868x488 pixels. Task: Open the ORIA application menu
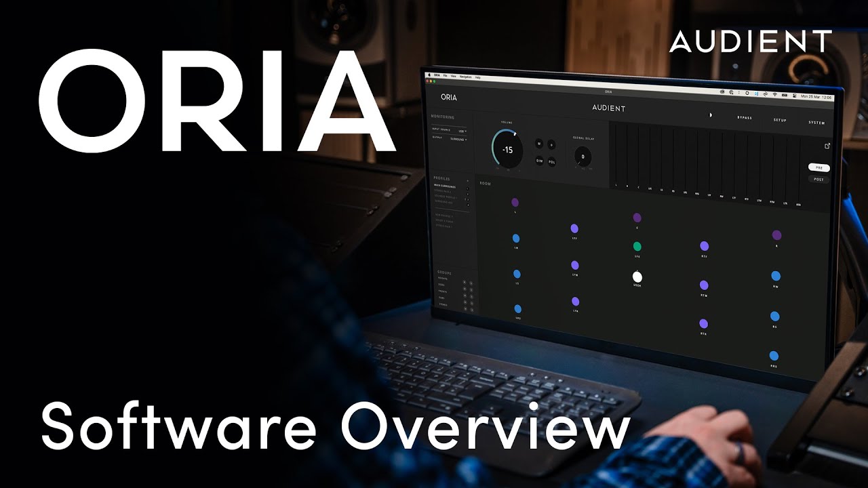pos(437,75)
